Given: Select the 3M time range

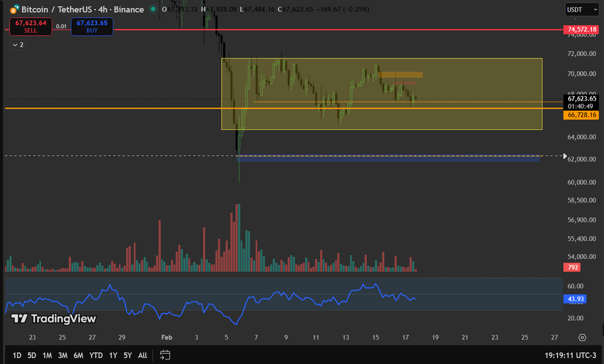Looking at the screenshot, I should [x=63, y=355].
